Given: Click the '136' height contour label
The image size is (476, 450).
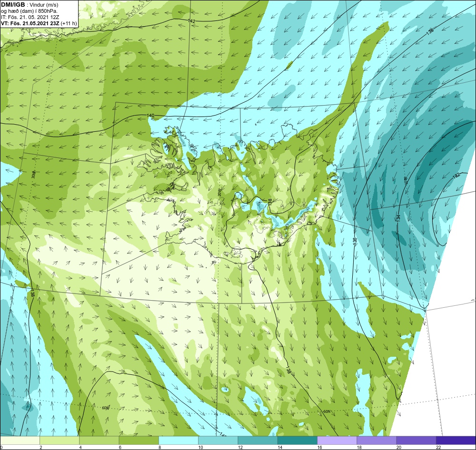Looking at the screenshot, I should coord(355,242).
